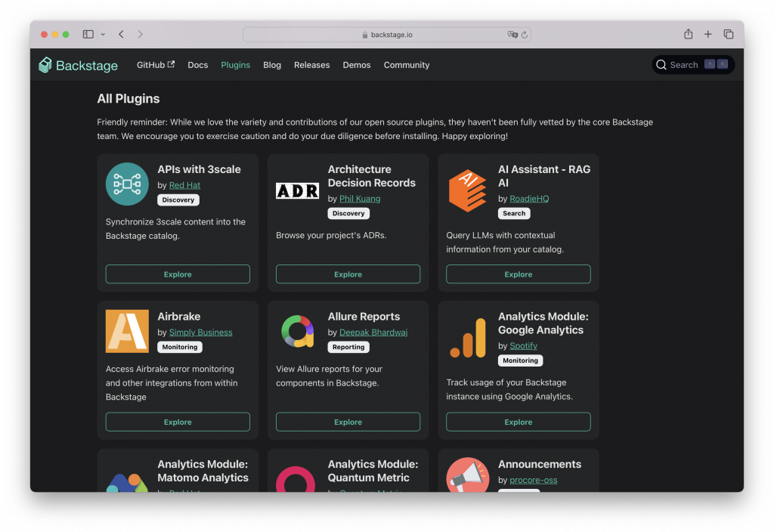Go to Releases in the navbar
Image resolution: width=774 pixels, height=532 pixels.
[312, 65]
